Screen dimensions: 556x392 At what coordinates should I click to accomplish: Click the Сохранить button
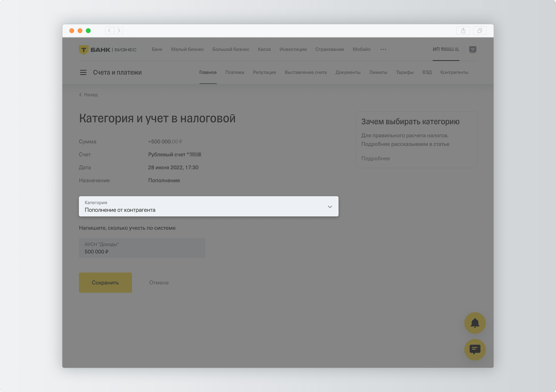pos(105,282)
